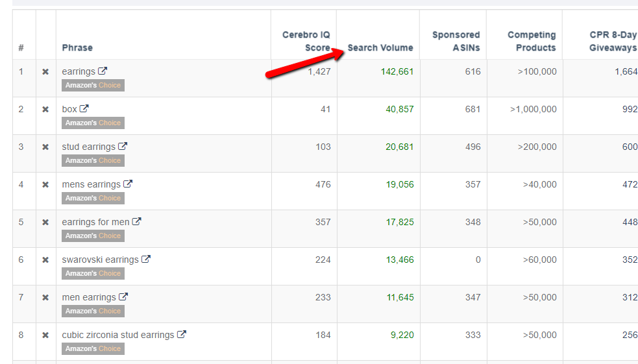Click Amazon's Choice badge under 'cubic zirconia stud earrings'
The image size is (638, 364).
(93, 348)
